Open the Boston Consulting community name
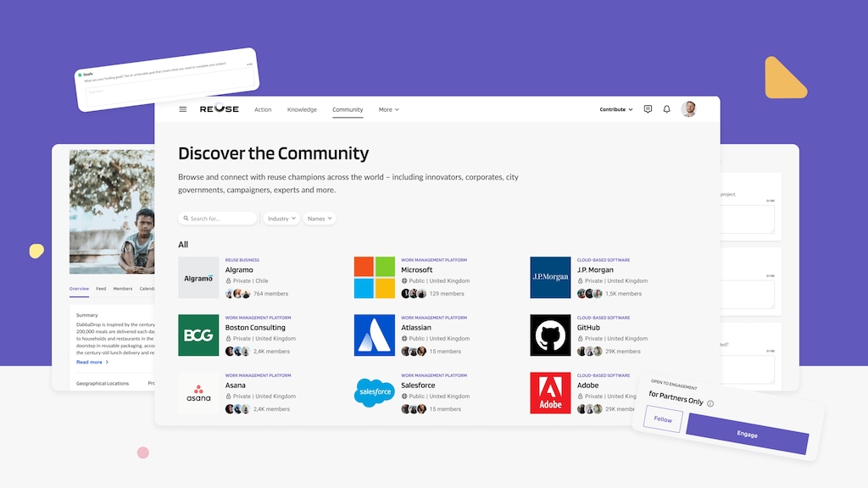This screenshot has width=868, height=488. click(x=255, y=328)
